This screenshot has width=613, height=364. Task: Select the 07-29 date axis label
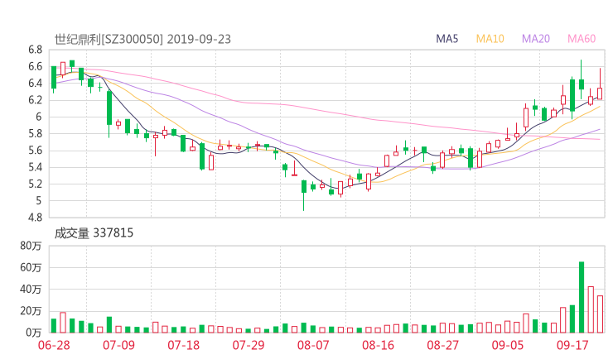coord(249,346)
